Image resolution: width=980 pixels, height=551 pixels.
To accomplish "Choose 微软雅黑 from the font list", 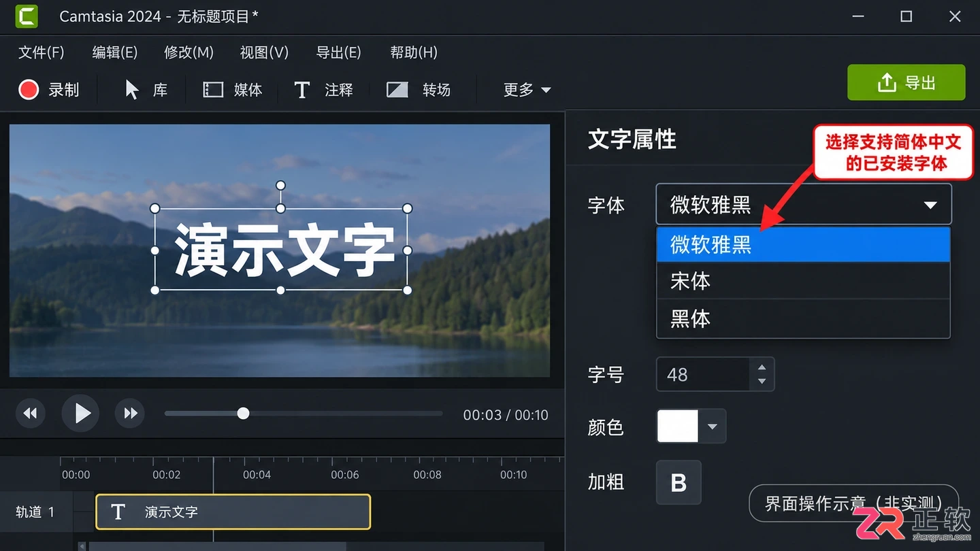I will [x=803, y=244].
